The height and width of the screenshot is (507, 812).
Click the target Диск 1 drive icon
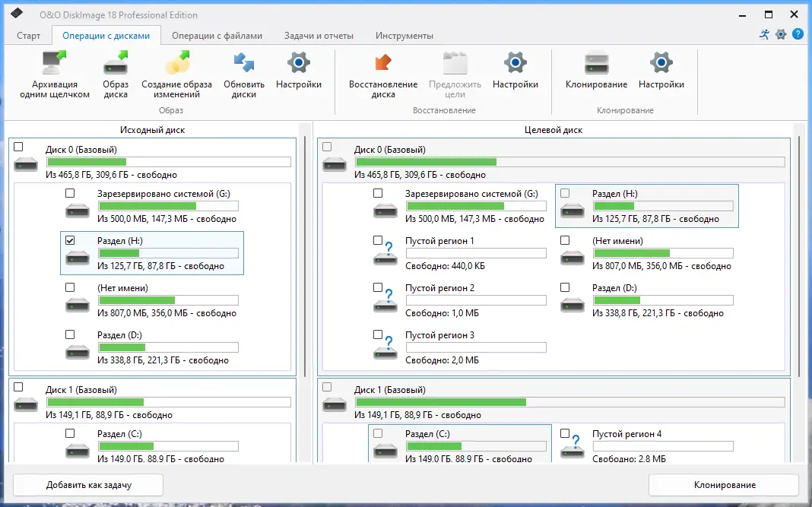point(335,405)
